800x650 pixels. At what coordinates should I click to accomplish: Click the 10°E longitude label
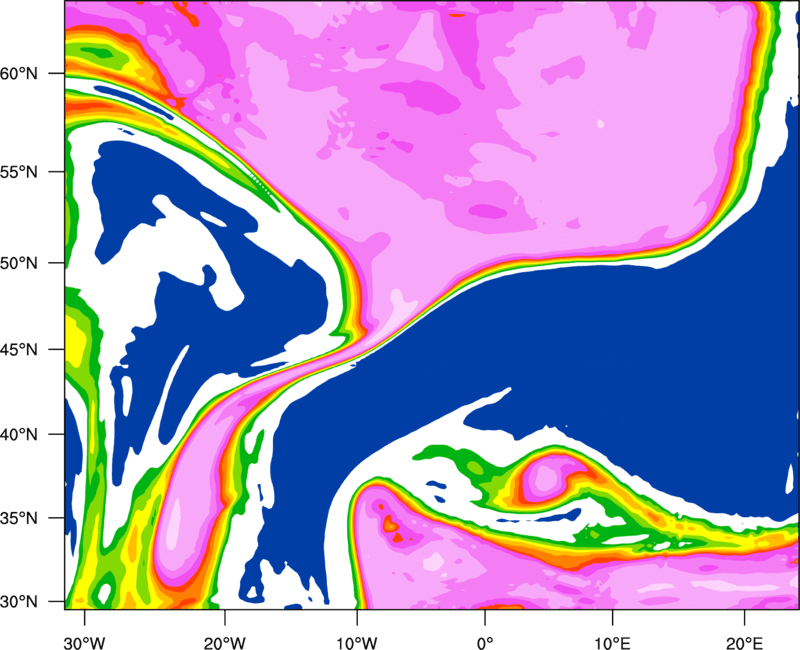pos(612,643)
